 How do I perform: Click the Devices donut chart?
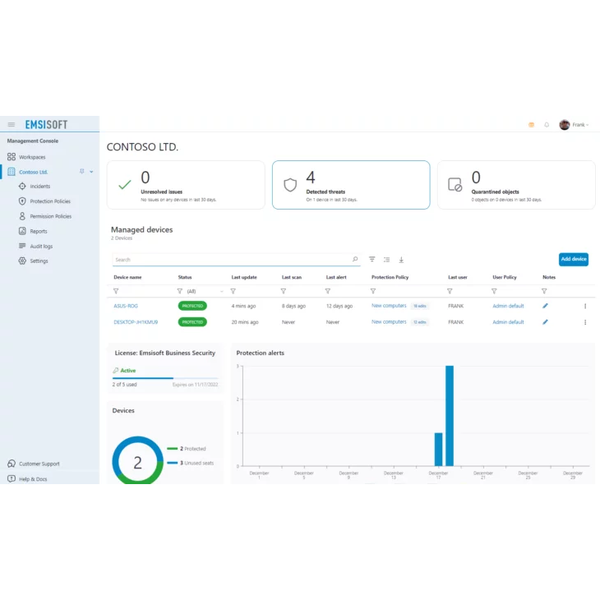[138, 460]
